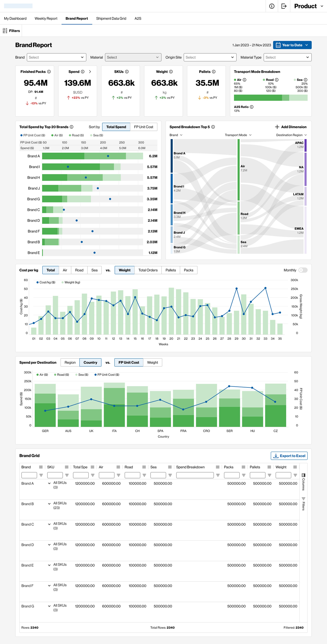Toggle the Monthly switch
Screen dimensions: 327x644
pyautogui.click(x=303, y=270)
